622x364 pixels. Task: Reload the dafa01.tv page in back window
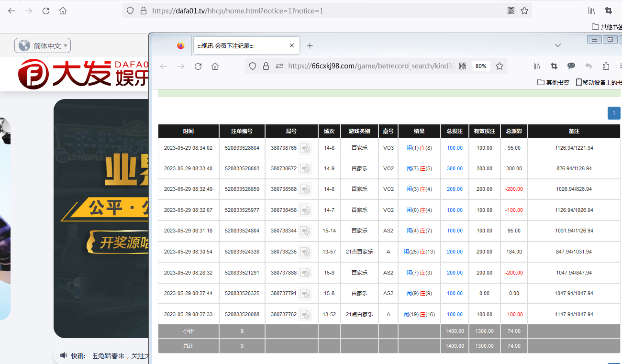pyautogui.click(x=46, y=11)
